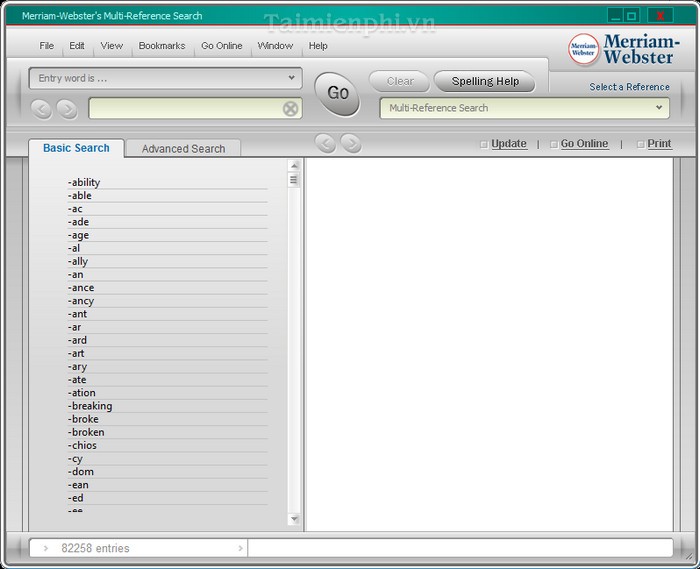Click the clear-input X icon in search field
Viewport: 700px width, 569px height.
pos(291,108)
